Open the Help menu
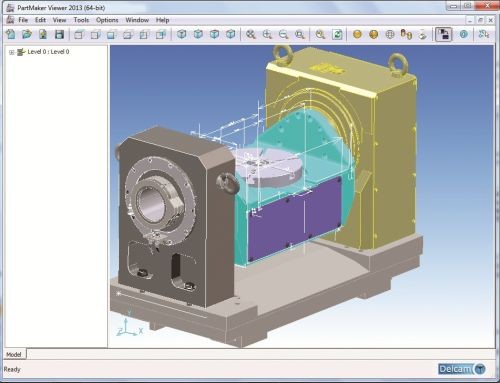The width and height of the screenshot is (500, 383). 162,20
